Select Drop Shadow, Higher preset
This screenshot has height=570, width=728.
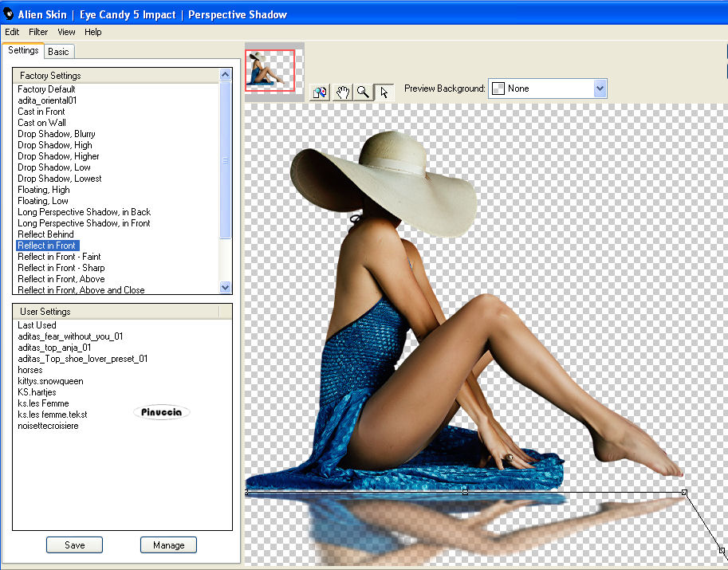58,156
